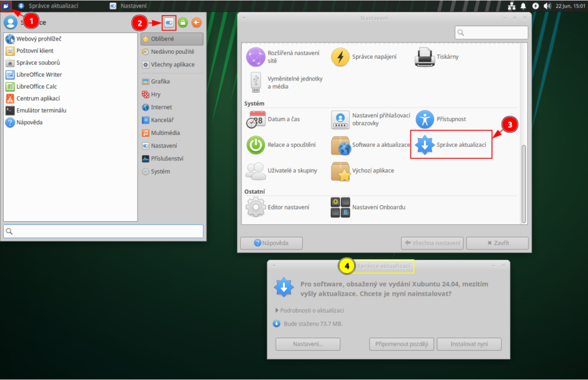Open Vyměnitelné jednotky a média

point(285,82)
